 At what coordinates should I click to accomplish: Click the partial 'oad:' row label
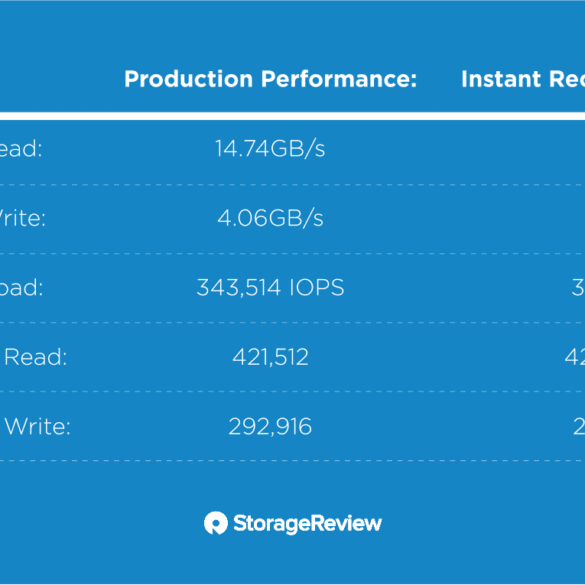21,287
